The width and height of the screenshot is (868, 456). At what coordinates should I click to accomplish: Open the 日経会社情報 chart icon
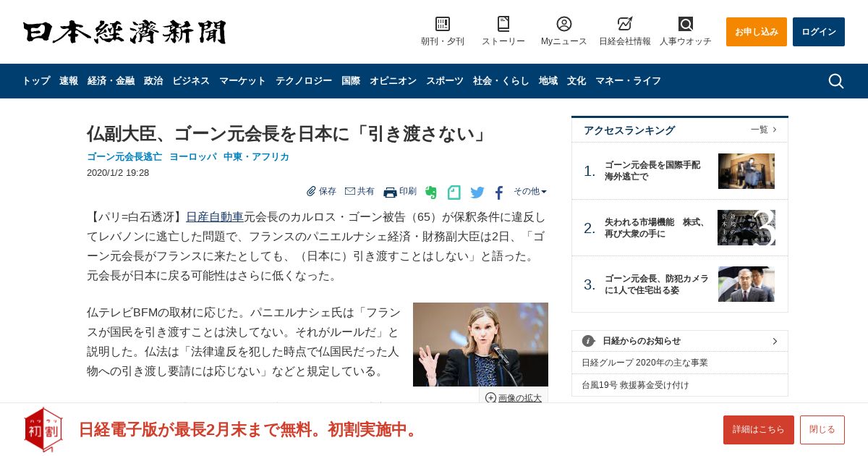point(625,24)
